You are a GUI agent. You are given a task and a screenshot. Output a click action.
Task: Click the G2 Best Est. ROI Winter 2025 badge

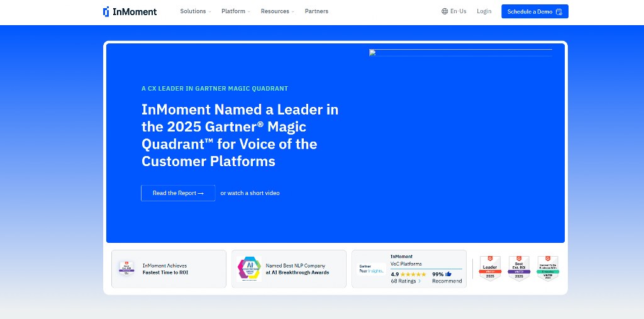(x=519, y=269)
